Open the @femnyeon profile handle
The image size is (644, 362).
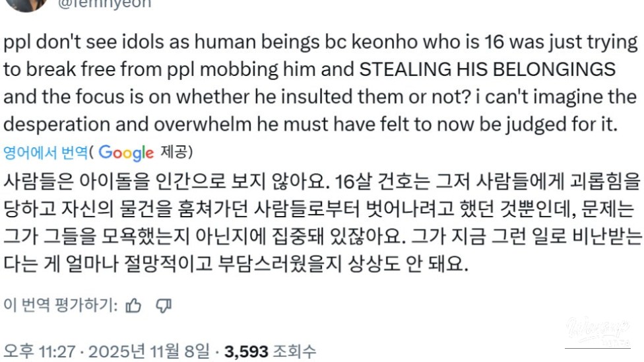105,4
